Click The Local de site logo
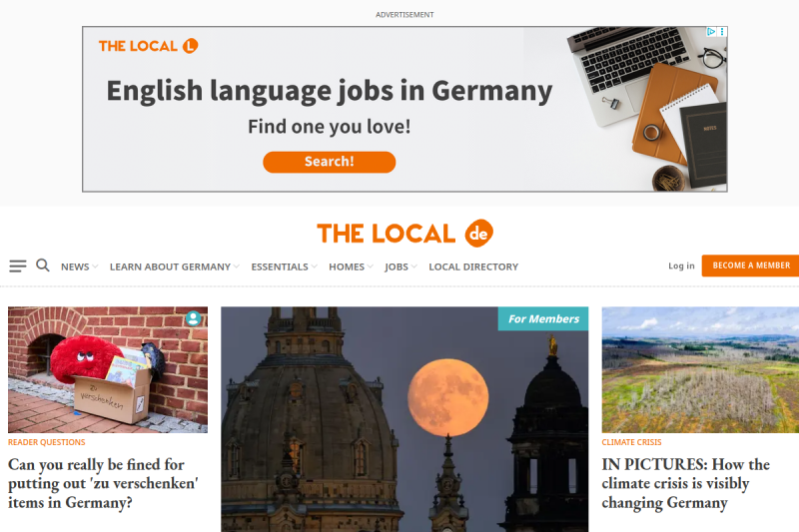The image size is (799, 532). [x=405, y=234]
